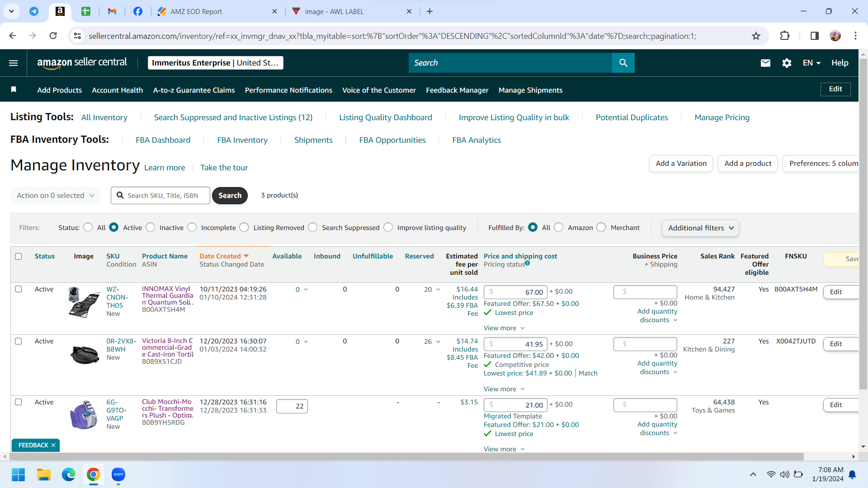Click the black Search button

coord(230,196)
